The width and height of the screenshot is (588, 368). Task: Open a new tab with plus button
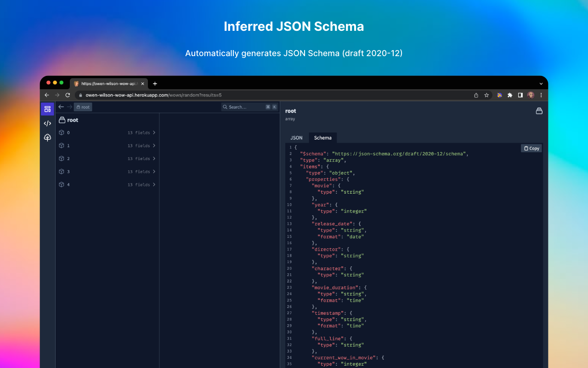click(x=155, y=84)
